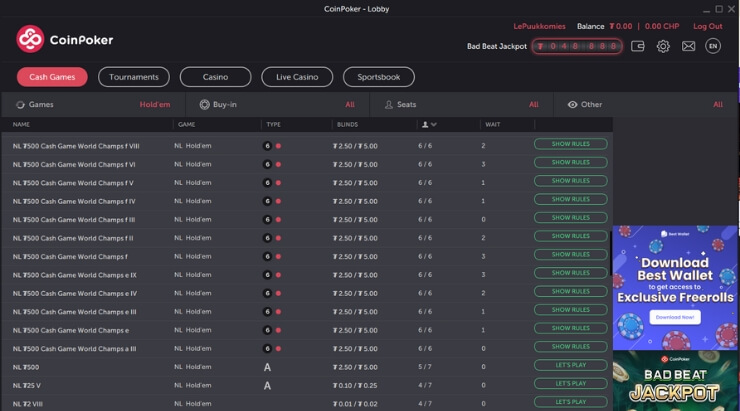This screenshot has height=411, width=740.
Task: Open Other All filter dropdown
Action: pos(718,105)
